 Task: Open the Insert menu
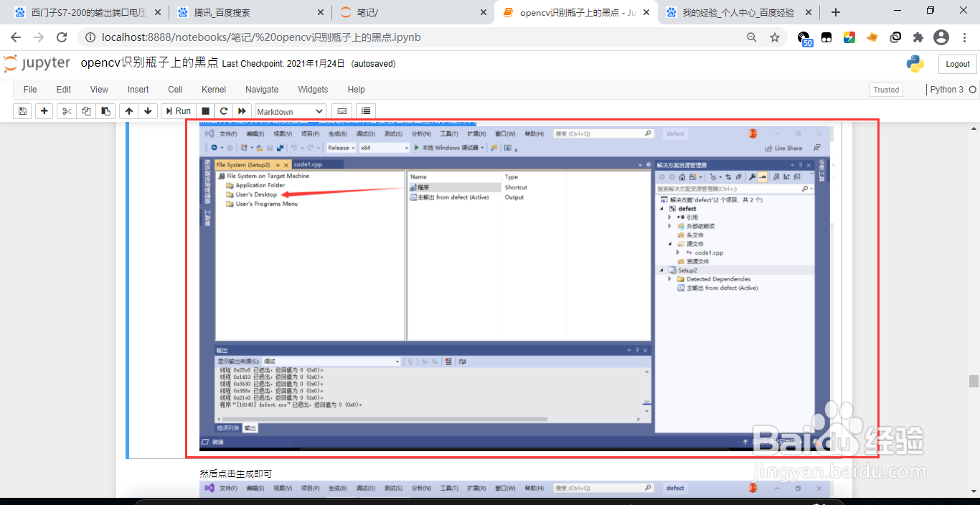[138, 90]
